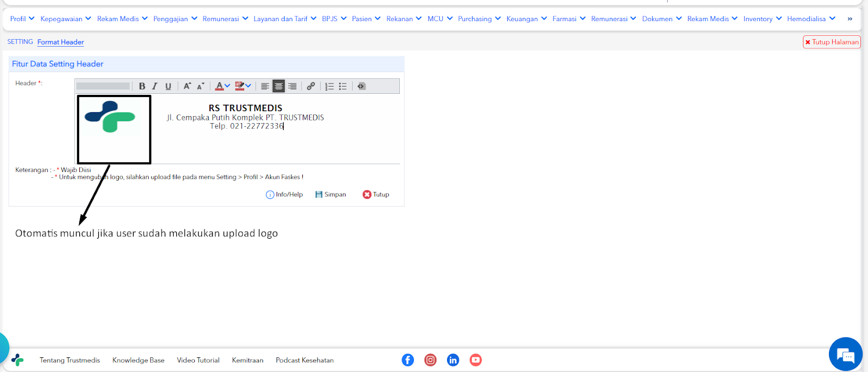Show more menus with double chevron

[x=850, y=18]
